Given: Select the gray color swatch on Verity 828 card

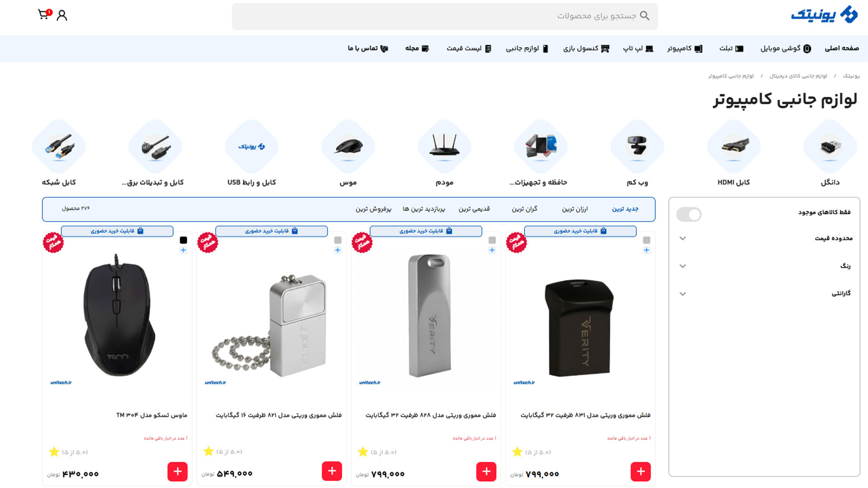Looking at the screenshot, I should tap(492, 240).
